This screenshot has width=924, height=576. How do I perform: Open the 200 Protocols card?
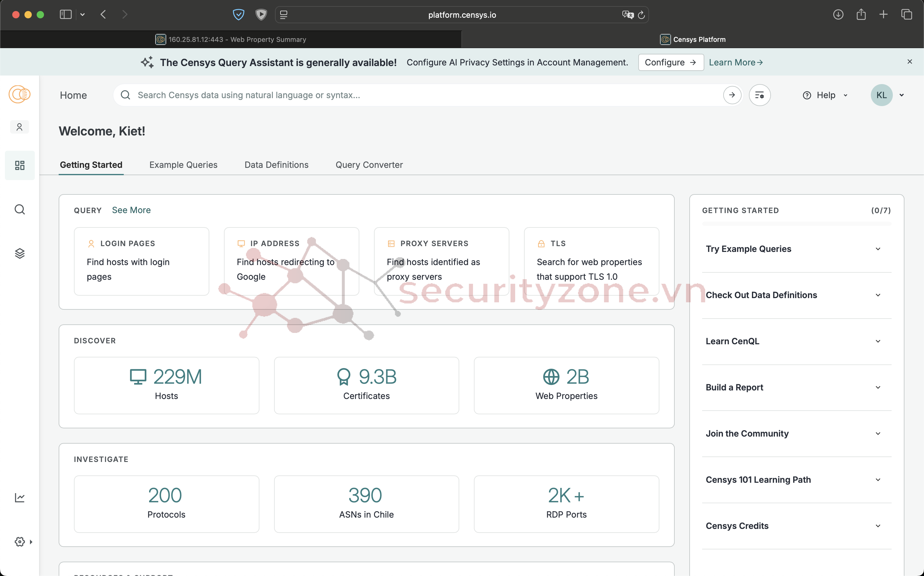click(x=166, y=504)
